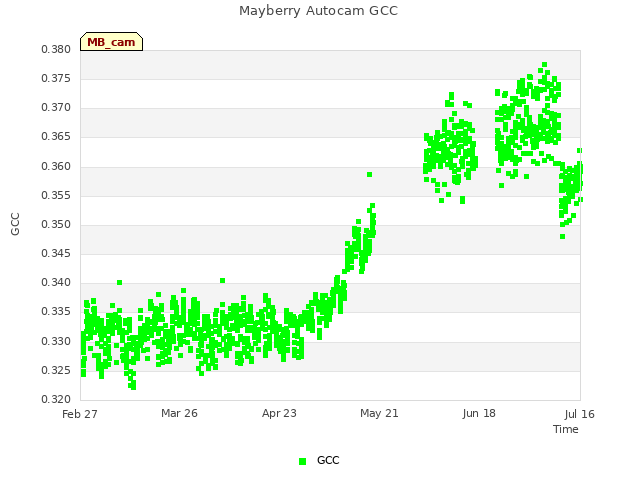
Task: Click the GCC legend label
Action: click(x=328, y=460)
